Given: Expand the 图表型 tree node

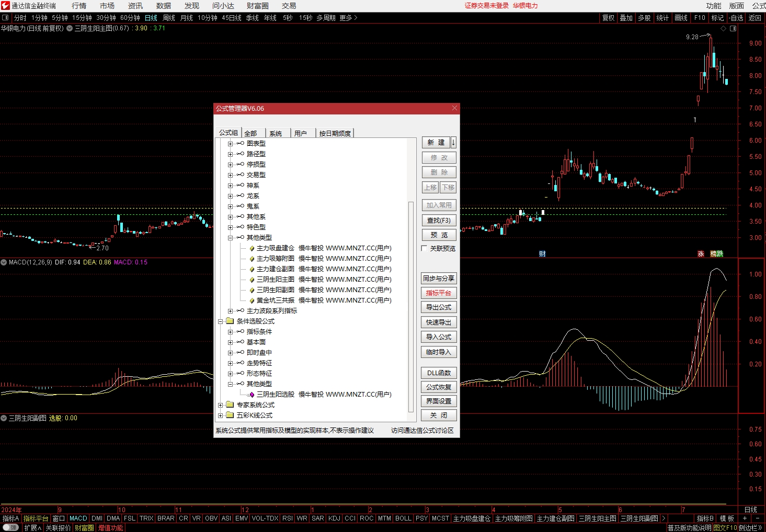Looking at the screenshot, I should click(230, 144).
